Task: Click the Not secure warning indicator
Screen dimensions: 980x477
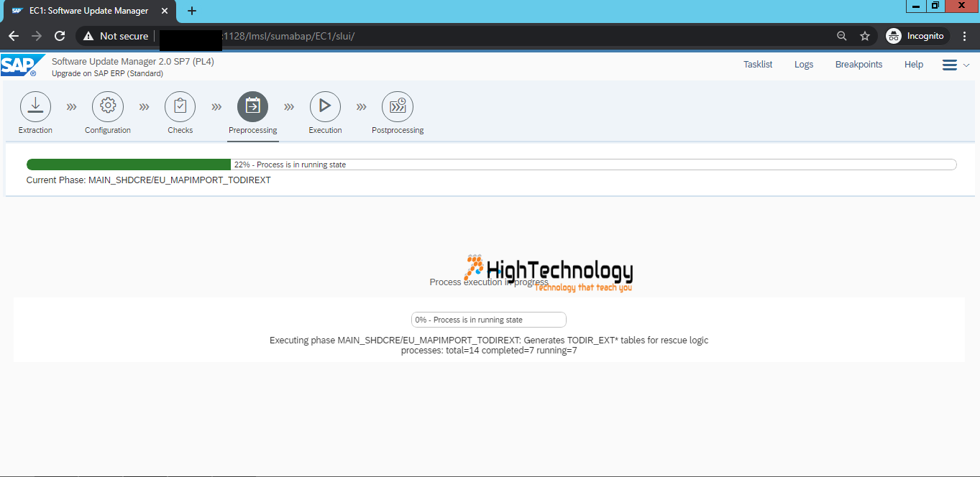Action: [116, 36]
